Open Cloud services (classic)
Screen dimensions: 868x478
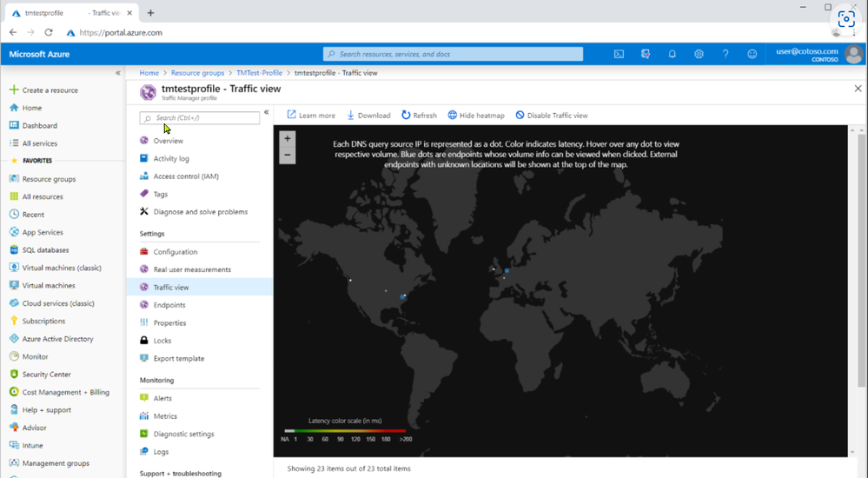52,303
